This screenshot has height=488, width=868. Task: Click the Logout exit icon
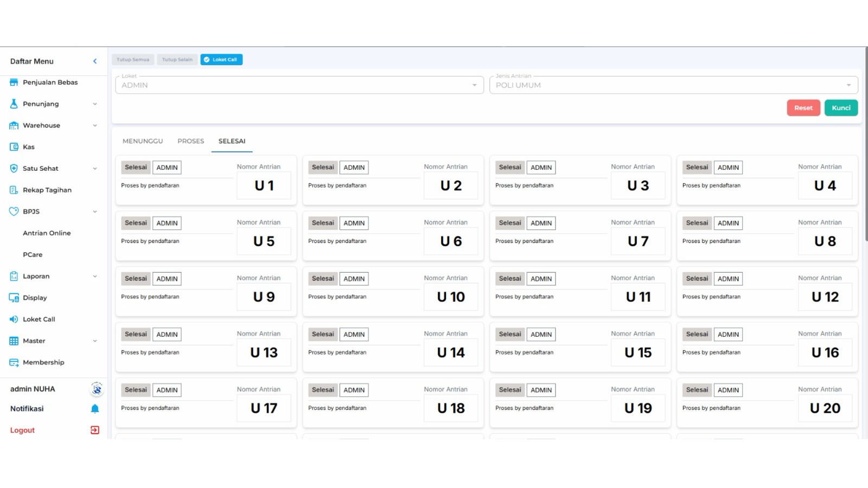click(95, 430)
